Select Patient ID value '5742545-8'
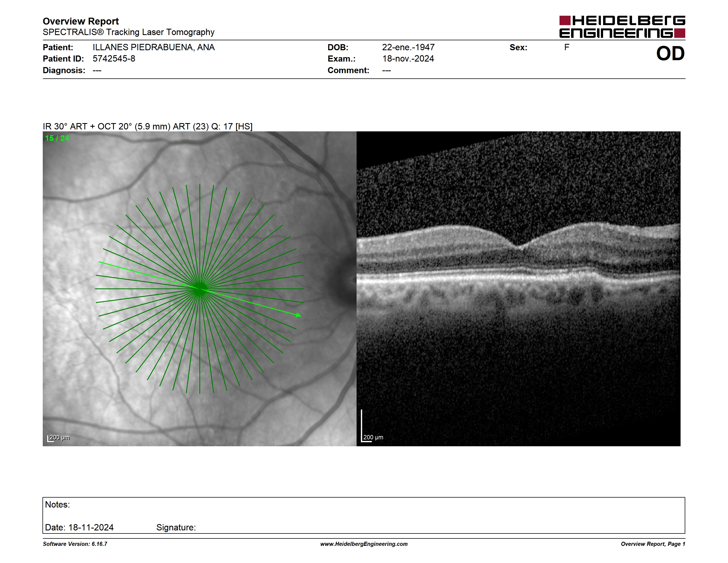The width and height of the screenshot is (728, 563). pos(114,59)
